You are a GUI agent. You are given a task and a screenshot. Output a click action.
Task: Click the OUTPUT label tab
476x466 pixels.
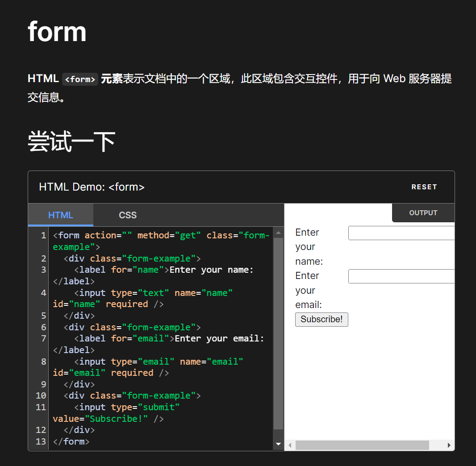423,213
